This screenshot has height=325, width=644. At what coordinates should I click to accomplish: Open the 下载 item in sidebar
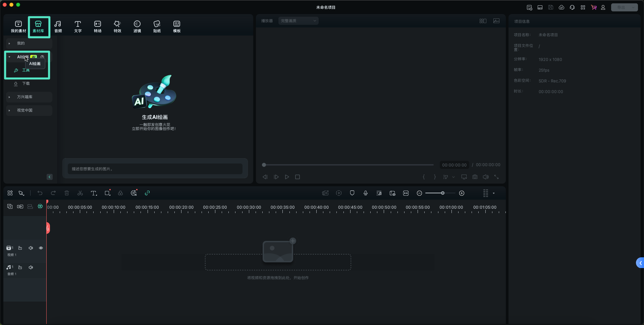pyautogui.click(x=25, y=83)
